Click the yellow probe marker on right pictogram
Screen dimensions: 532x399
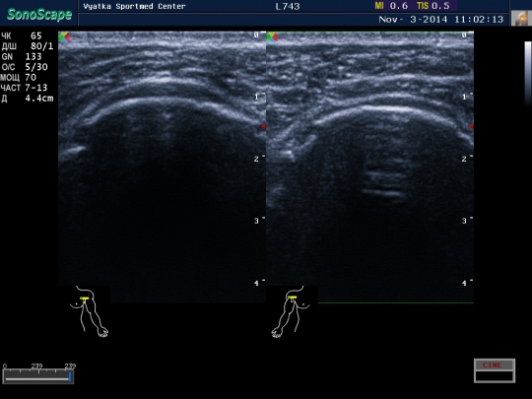coord(293,299)
